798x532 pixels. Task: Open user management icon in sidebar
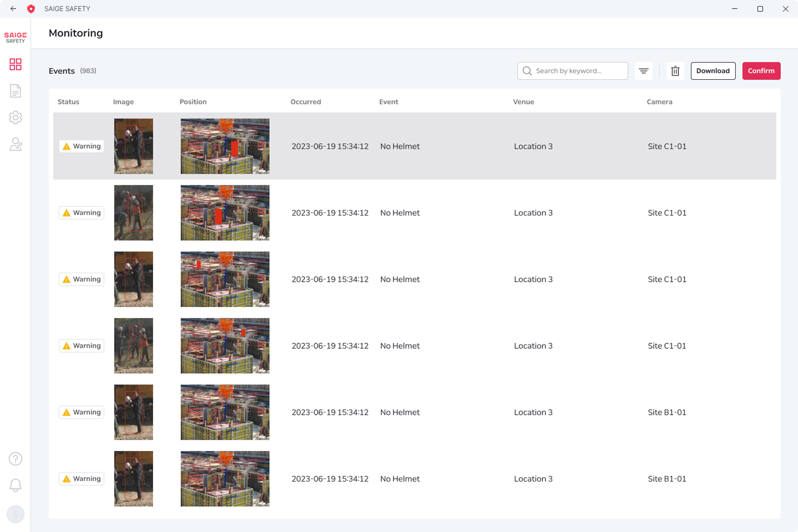click(x=16, y=144)
